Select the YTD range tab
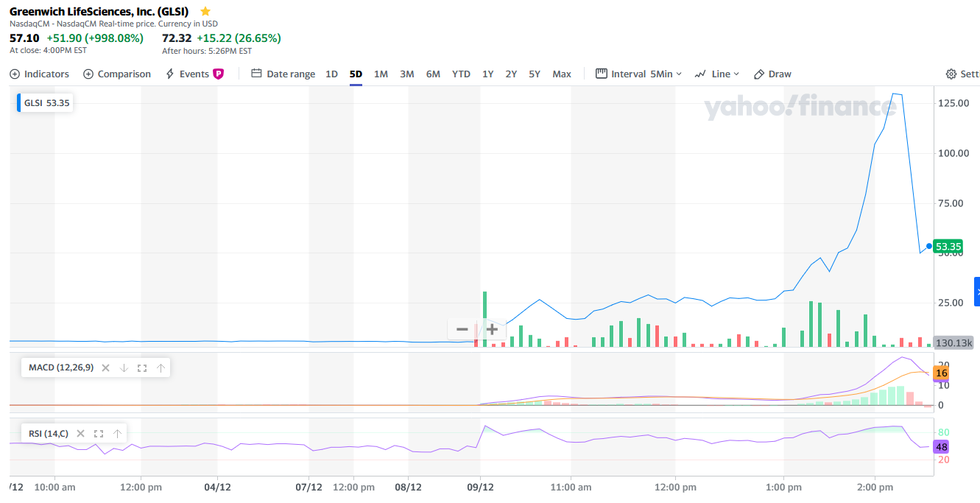Viewport: 980px width, 503px height. click(461, 74)
